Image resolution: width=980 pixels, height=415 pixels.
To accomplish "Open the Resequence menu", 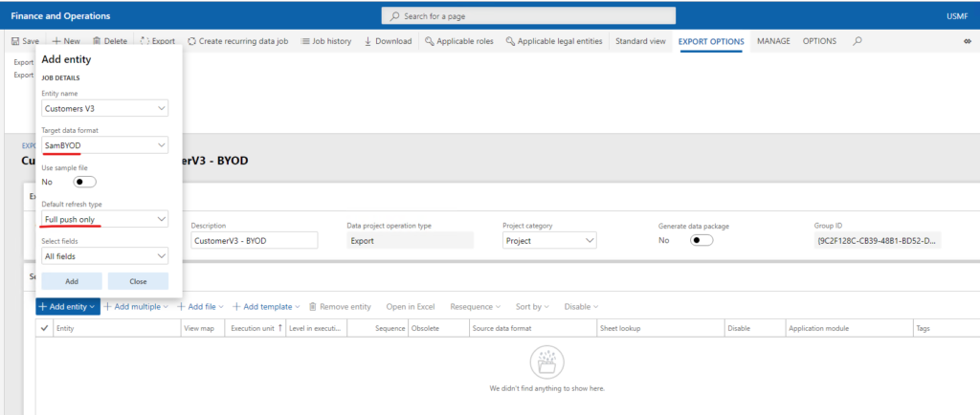I will (x=476, y=306).
